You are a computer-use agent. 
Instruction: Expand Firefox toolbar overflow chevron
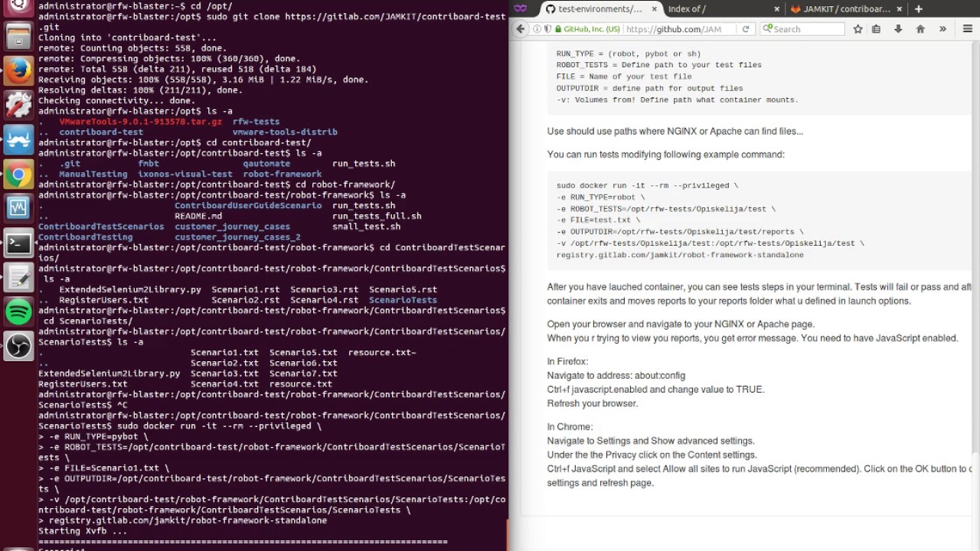point(942,29)
